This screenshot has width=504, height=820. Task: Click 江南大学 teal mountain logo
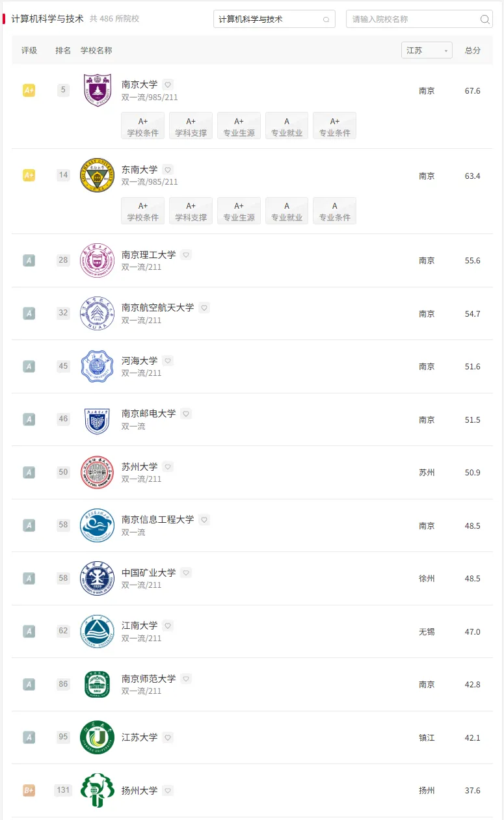pyautogui.click(x=97, y=631)
